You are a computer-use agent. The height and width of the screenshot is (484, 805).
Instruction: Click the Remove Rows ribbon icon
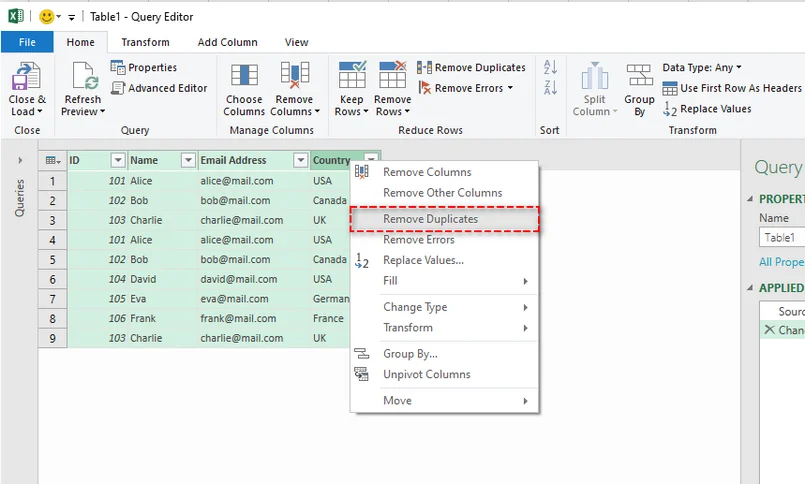pos(393,75)
